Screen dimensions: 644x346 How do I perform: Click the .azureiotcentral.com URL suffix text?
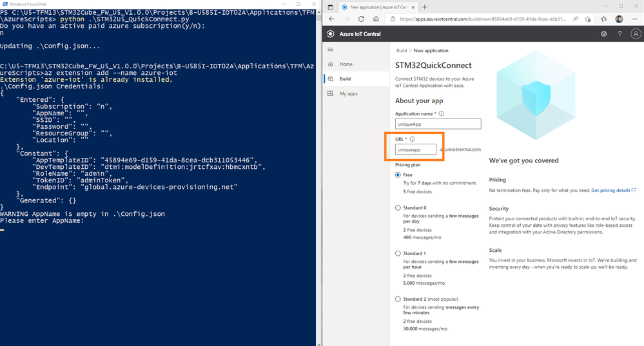460,149
